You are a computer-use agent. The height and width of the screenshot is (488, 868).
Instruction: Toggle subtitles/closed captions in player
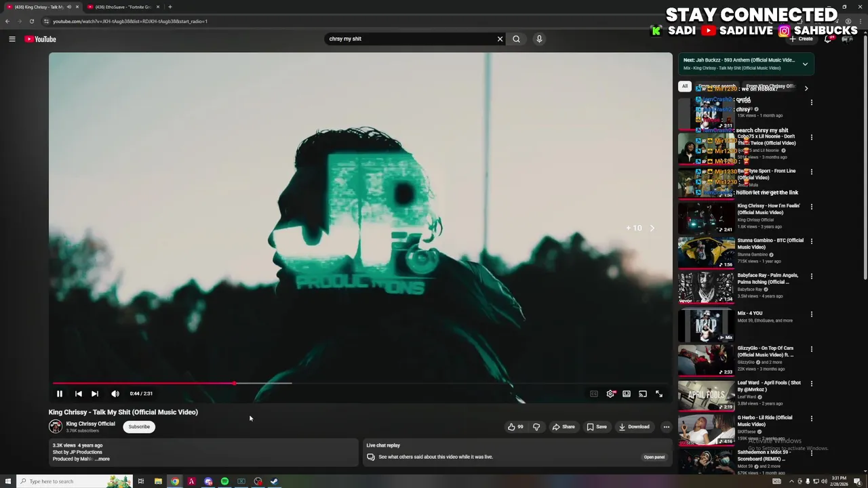594,394
